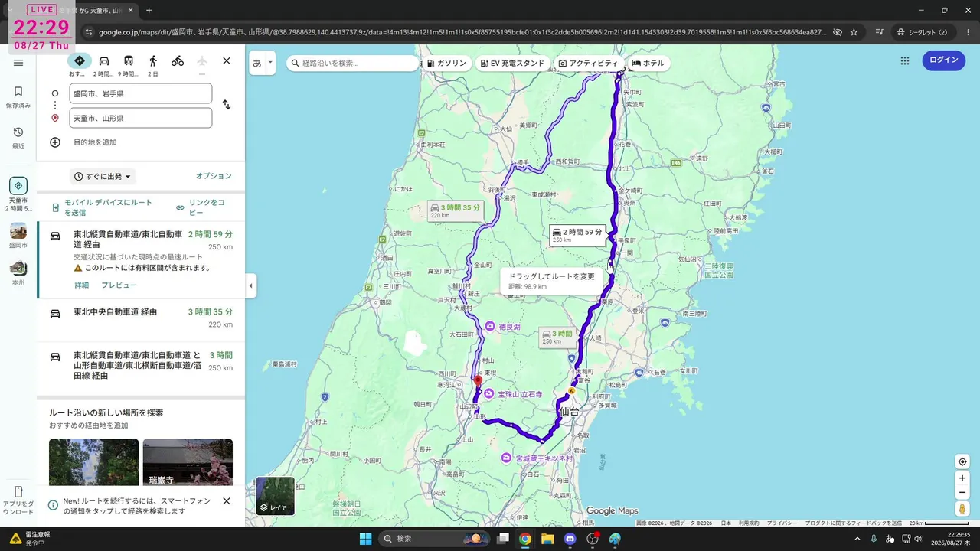Filter map by ガソリン gas stations
Image resolution: width=980 pixels, height=551 pixels.
click(x=447, y=63)
